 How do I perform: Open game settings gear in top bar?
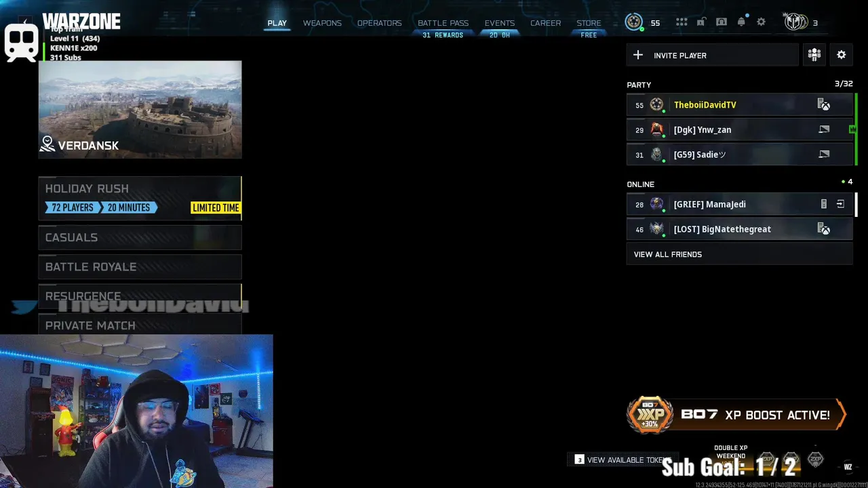click(x=761, y=22)
